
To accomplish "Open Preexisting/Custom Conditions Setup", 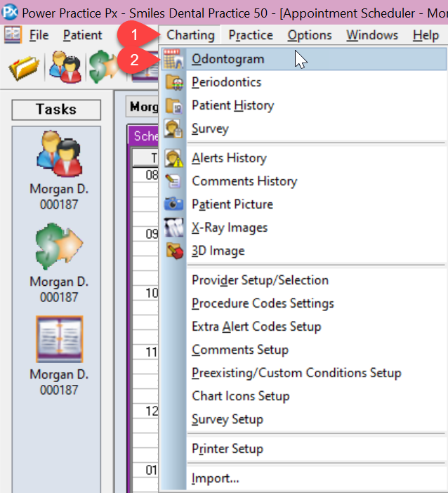I will [303, 373].
